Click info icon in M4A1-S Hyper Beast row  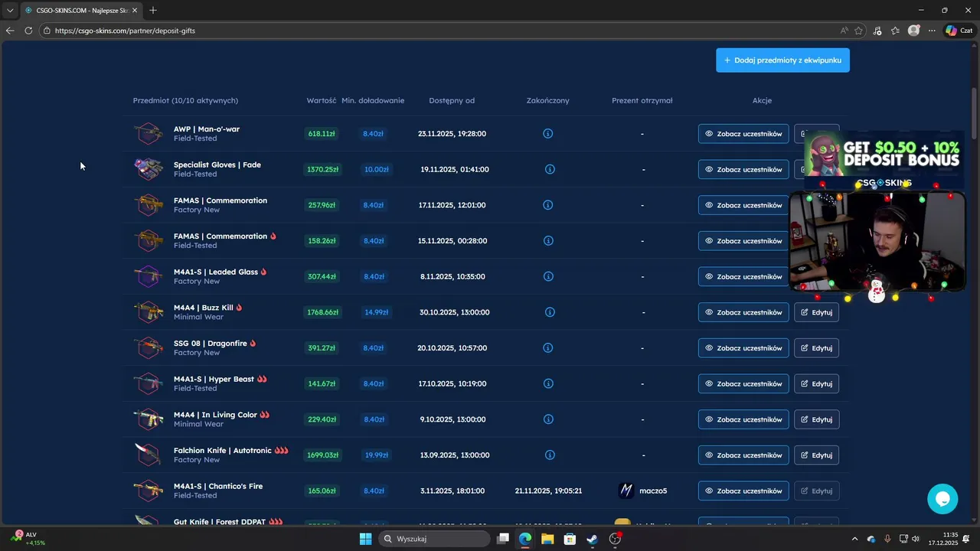(x=547, y=383)
